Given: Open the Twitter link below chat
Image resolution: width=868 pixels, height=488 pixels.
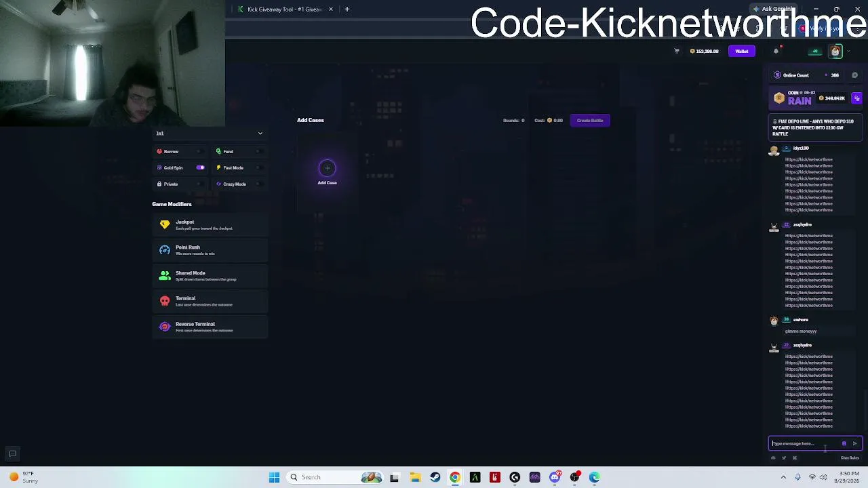Looking at the screenshot, I should 784,458.
